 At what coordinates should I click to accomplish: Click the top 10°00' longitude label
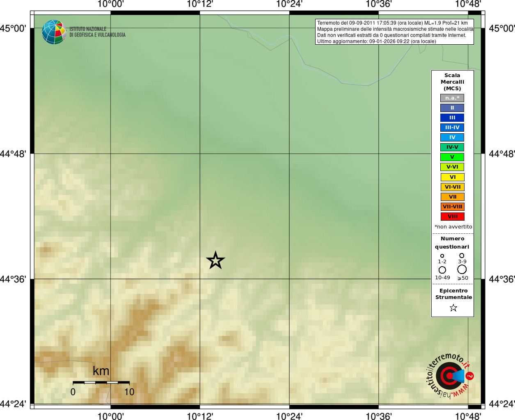[x=110, y=4]
